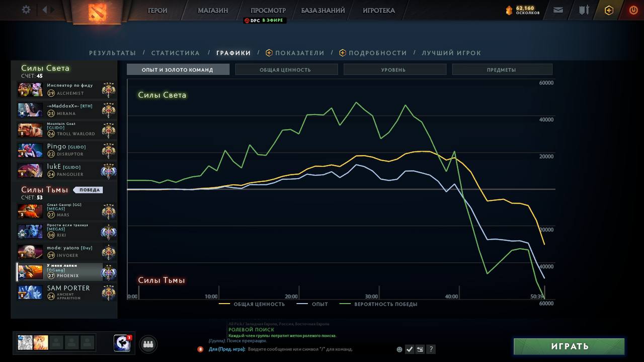
Task: Open the Герои menu
Action: (x=157, y=10)
